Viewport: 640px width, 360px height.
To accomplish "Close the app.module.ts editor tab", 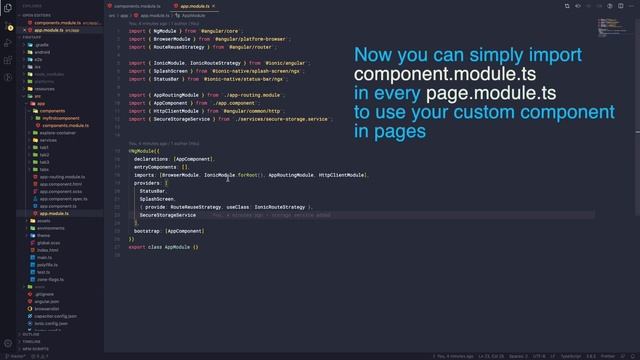I will pyautogui.click(x=213, y=6).
